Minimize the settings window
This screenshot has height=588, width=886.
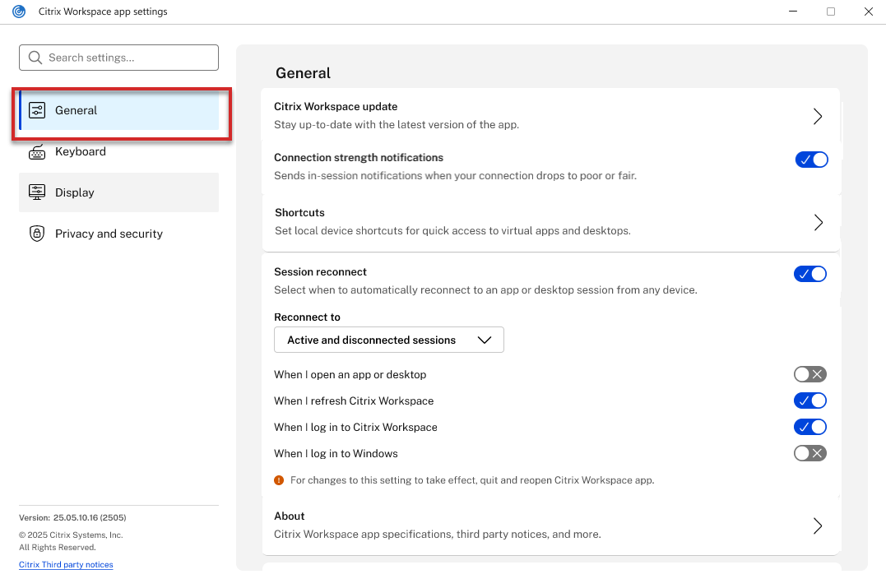[793, 12]
